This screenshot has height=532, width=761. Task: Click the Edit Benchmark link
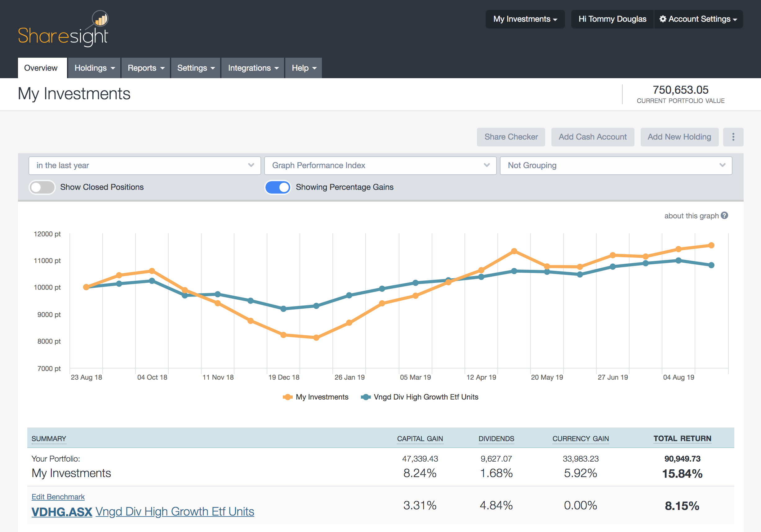(x=58, y=497)
